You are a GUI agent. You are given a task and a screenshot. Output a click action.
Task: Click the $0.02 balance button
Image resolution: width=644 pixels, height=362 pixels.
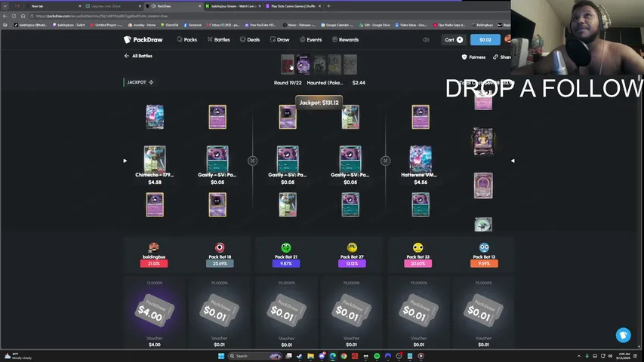tap(485, 40)
